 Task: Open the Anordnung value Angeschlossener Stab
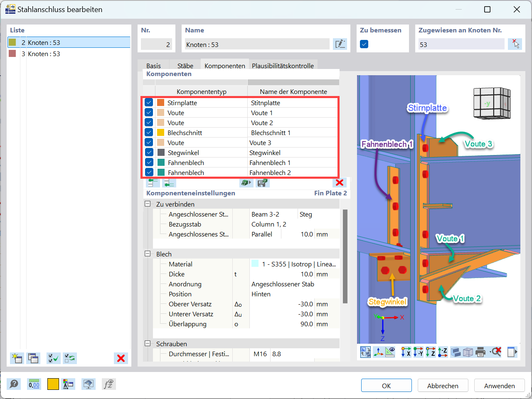294,284
